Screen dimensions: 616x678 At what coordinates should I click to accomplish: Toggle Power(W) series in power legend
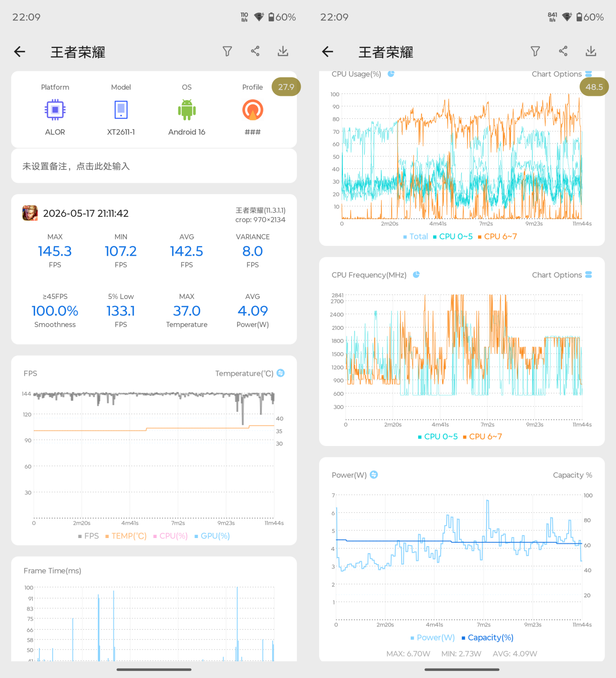coord(432,638)
